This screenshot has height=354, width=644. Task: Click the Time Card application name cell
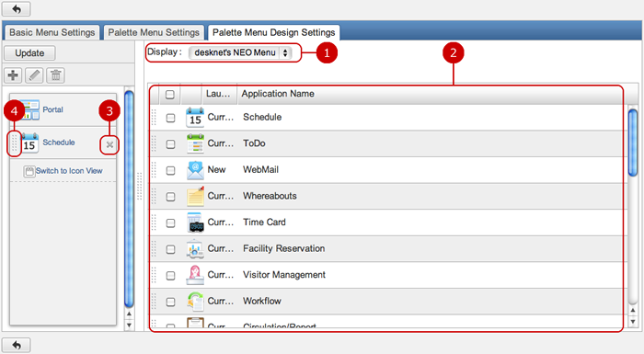[x=264, y=223]
